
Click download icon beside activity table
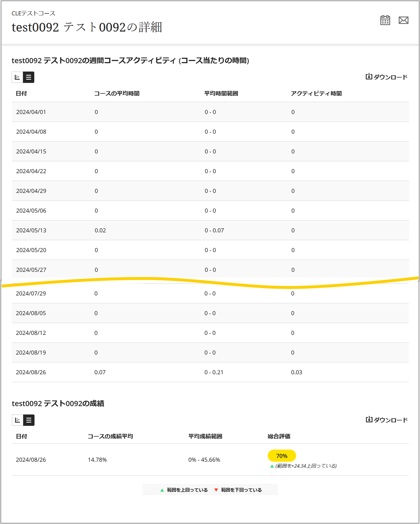pos(369,77)
